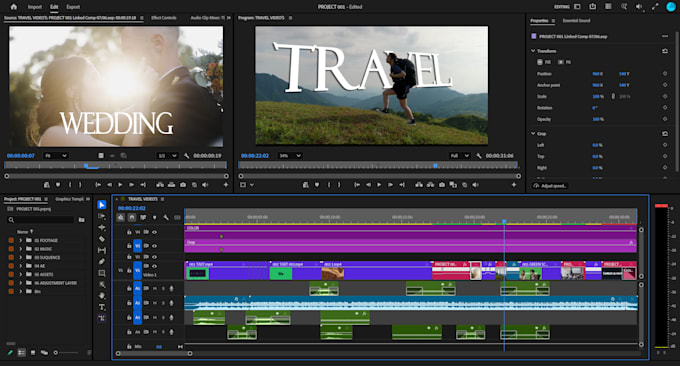680x366 pixels.
Task: Collapse the Transform section
Action: tap(533, 51)
